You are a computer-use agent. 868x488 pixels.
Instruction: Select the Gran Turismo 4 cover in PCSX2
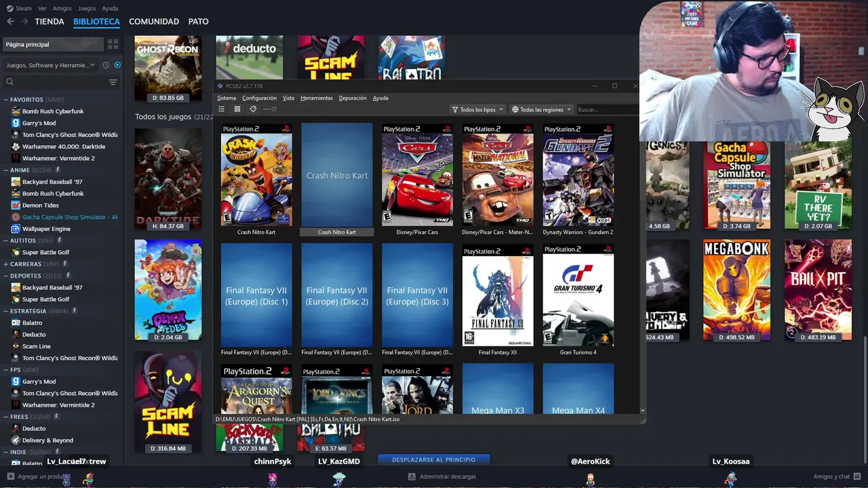(x=578, y=296)
